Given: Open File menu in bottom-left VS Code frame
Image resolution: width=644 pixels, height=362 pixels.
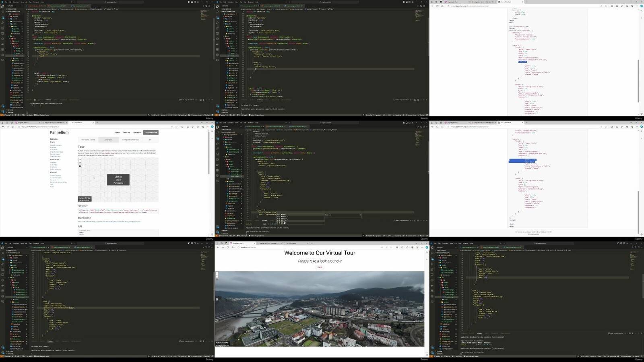Looking at the screenshot, I should tap(6, 243).
